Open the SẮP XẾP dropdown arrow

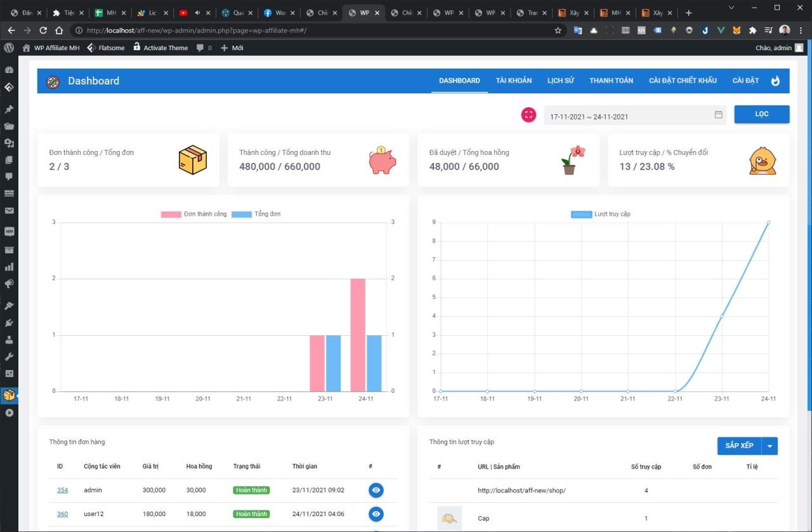tap(769, 446)
